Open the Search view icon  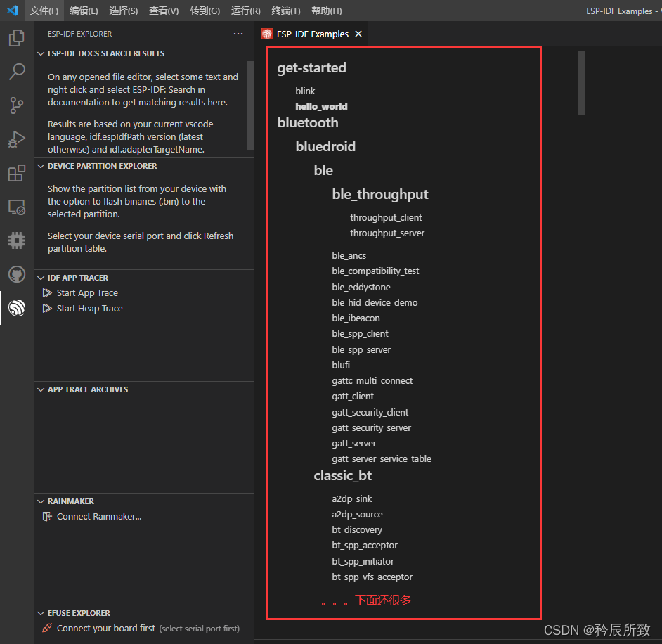(x=17, y=72)
